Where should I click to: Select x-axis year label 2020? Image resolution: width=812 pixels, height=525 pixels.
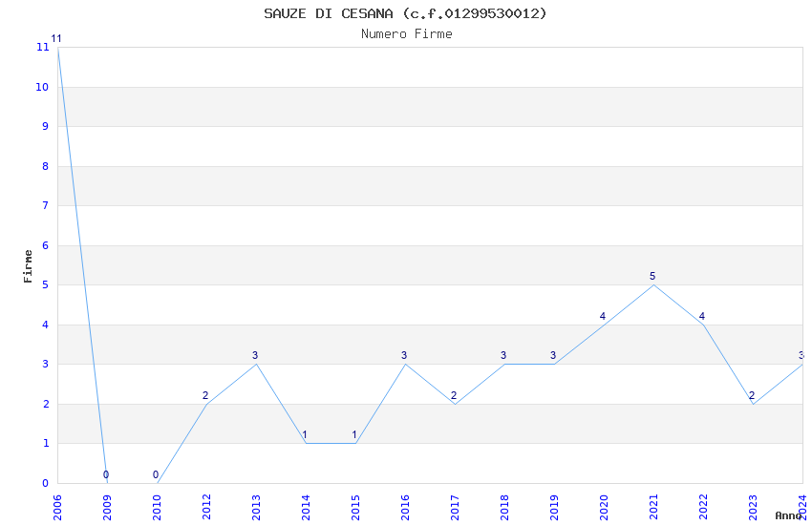click(x=604, y=508)
